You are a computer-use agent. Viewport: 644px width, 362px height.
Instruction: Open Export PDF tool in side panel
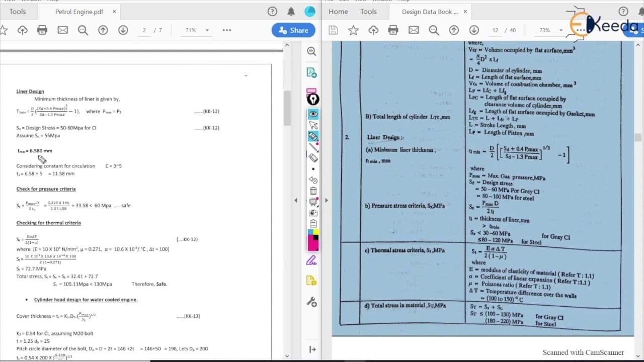pyautogui.click(x=312, y=73)
